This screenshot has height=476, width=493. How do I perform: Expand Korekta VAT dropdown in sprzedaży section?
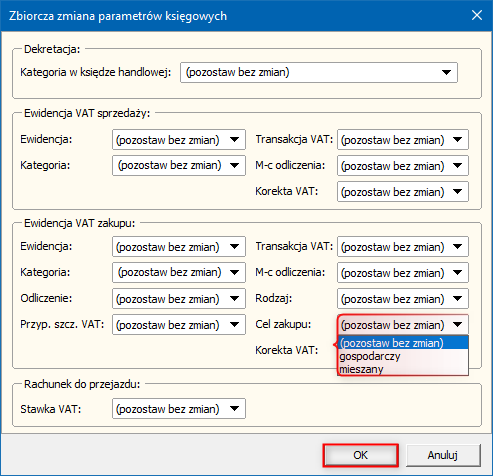click(x=403, y=192)
